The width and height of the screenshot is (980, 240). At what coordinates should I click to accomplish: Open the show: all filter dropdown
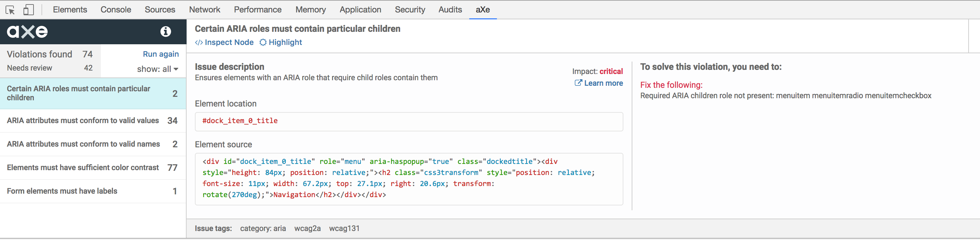point(158,69)
